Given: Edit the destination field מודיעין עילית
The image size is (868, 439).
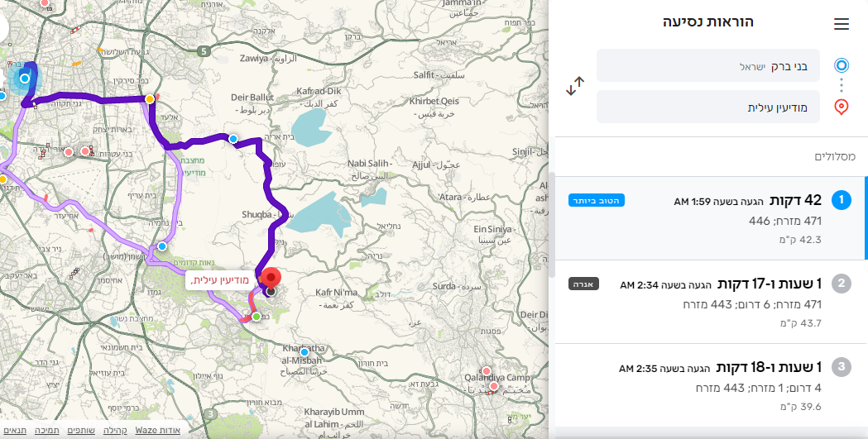Looking at the screenshot, I should click(x=708, y=107).
